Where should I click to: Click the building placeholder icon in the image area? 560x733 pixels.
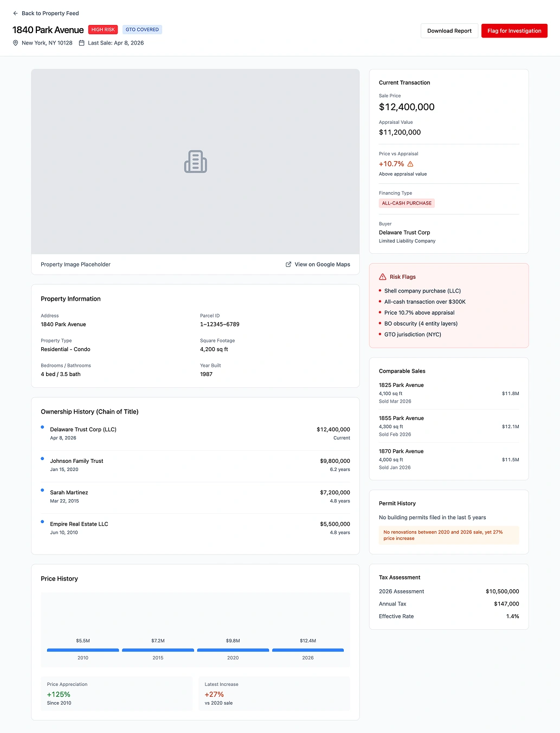pyautogui.click(x=195, y=162)
